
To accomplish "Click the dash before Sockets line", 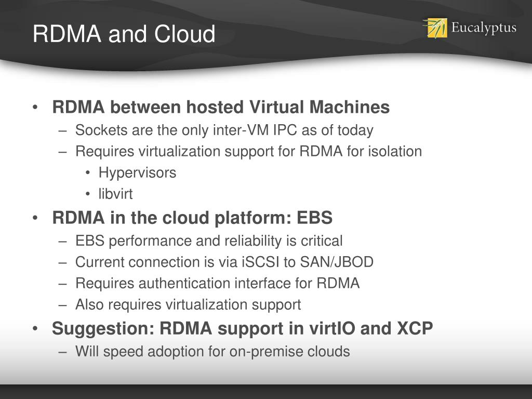I will click(x=62, y=130).
